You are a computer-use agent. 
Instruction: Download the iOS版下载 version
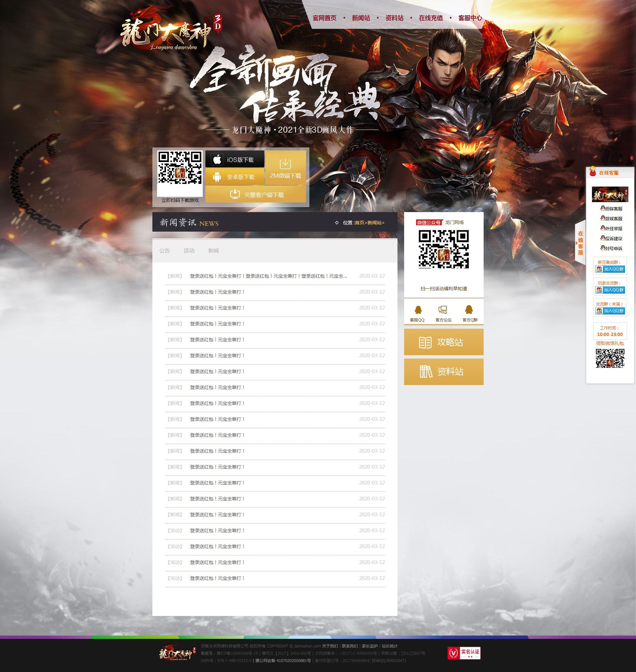click(x=235, y=159)
